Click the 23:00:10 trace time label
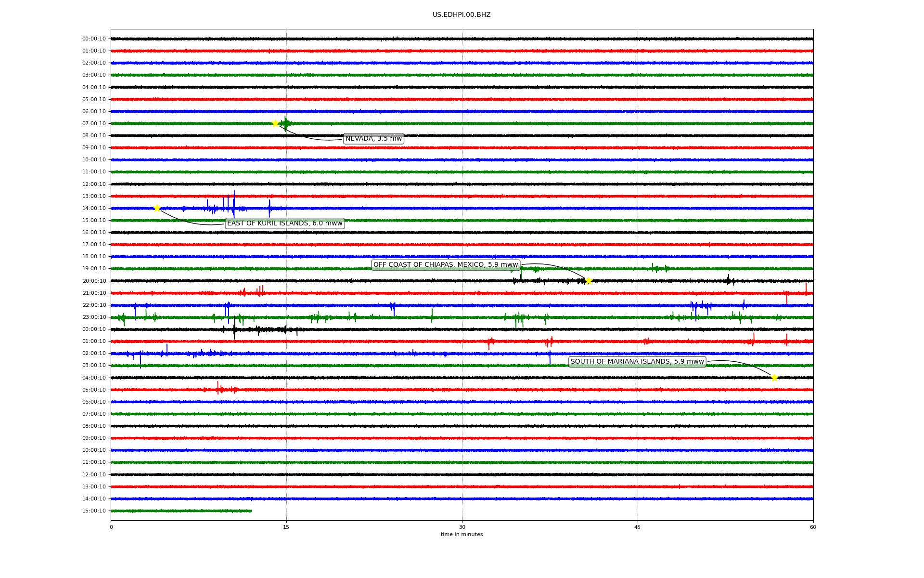Viewport: 924px width, 578px height. pyautogui.click(x=94, y=317)
